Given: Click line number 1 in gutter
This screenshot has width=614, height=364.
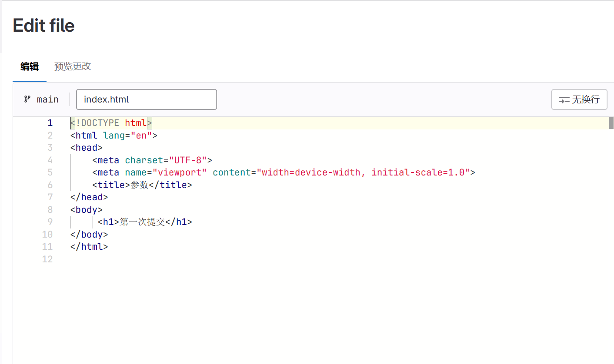Looking at the screenshot, I should pos(50,123).
